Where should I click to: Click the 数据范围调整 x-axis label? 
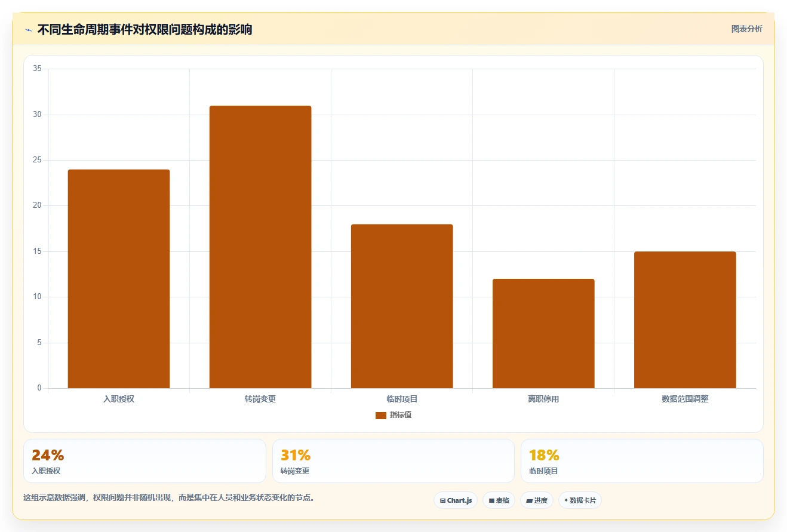tap(685, 399)
